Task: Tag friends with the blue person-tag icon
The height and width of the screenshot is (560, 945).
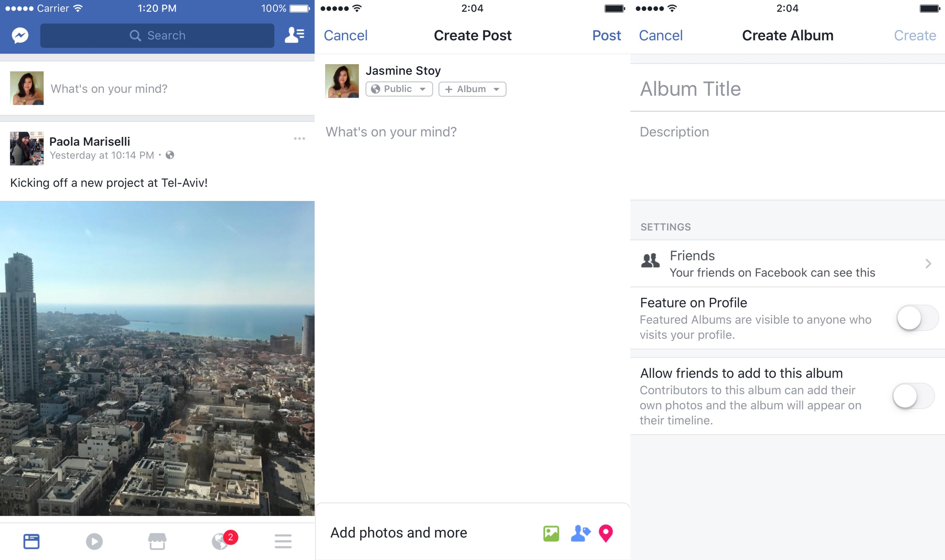Action: click(x=581, y=533)
